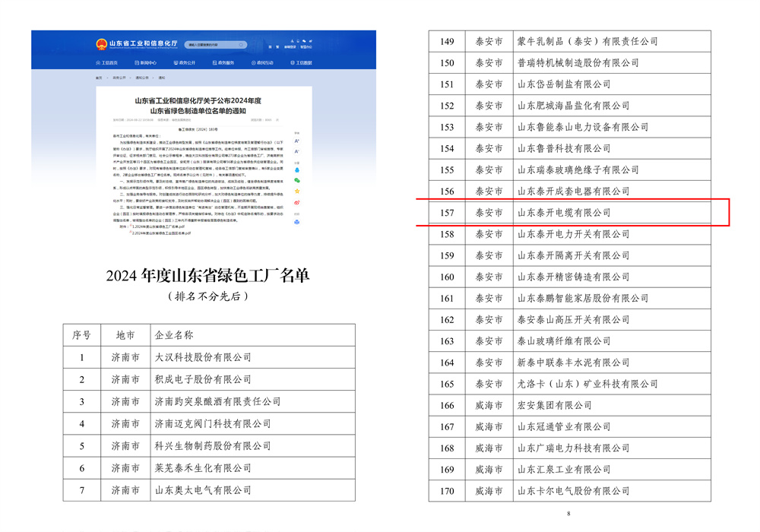Click the search magnifier icon in the header
Screen dimensions: 760x532
(241, 44)
